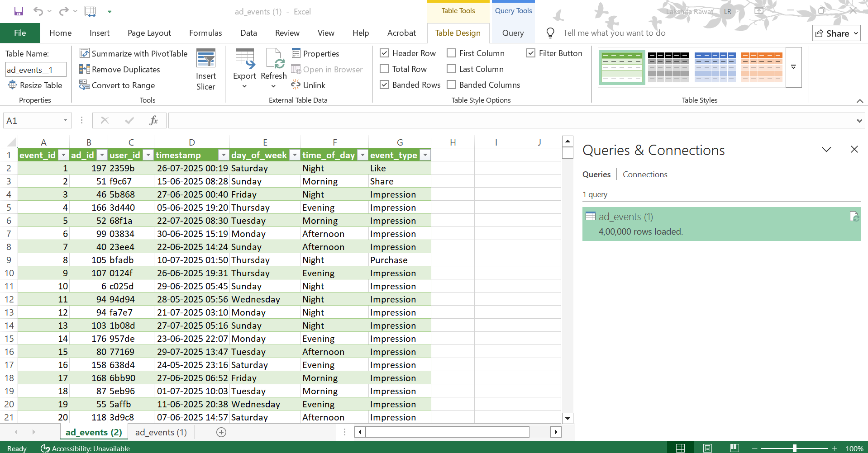868x453 pixels.
Task: Open the event_type column filter dropdown
Action: pos(425,155)
